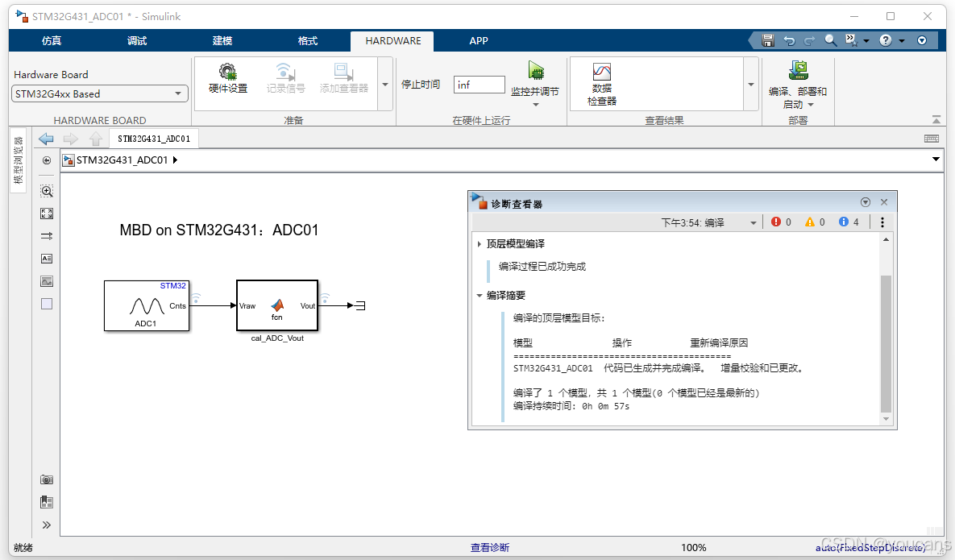Click the sample time arrows icon in palette
Viewport: 955px width, 560px height.
[x=47, y=236]
